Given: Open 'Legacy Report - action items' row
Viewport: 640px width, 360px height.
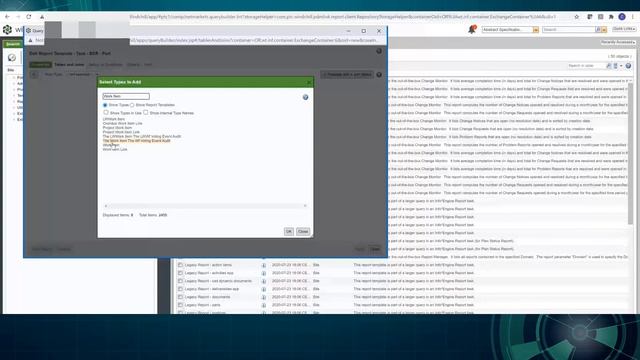Looking at the screenshot, I should coord(208,265).
